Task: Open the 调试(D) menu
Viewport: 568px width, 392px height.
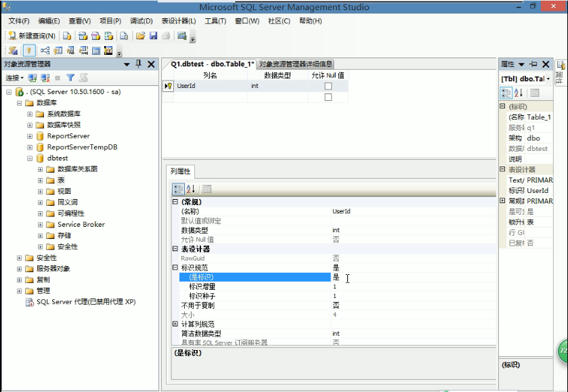Action: 141,21
